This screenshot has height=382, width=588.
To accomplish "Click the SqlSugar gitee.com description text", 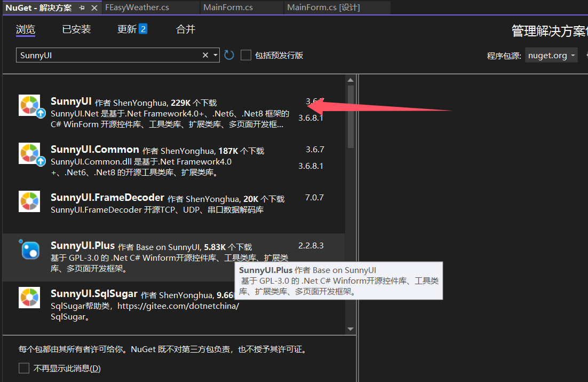I will click(x=145, y=311).
